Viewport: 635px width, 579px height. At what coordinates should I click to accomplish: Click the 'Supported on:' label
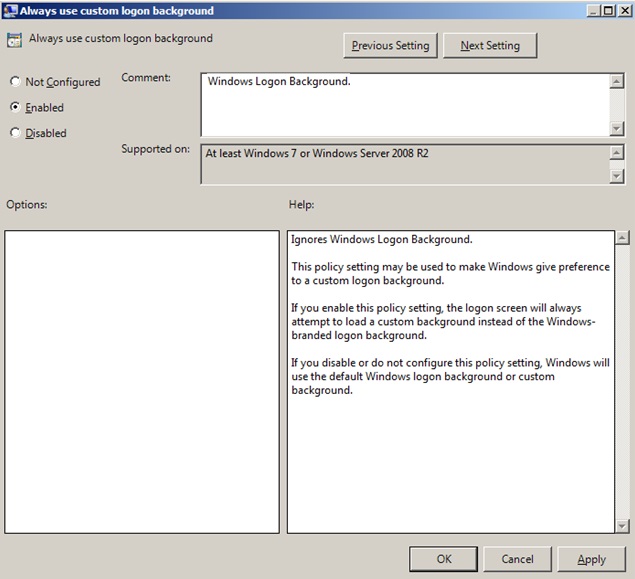click(x=156, y=149)
